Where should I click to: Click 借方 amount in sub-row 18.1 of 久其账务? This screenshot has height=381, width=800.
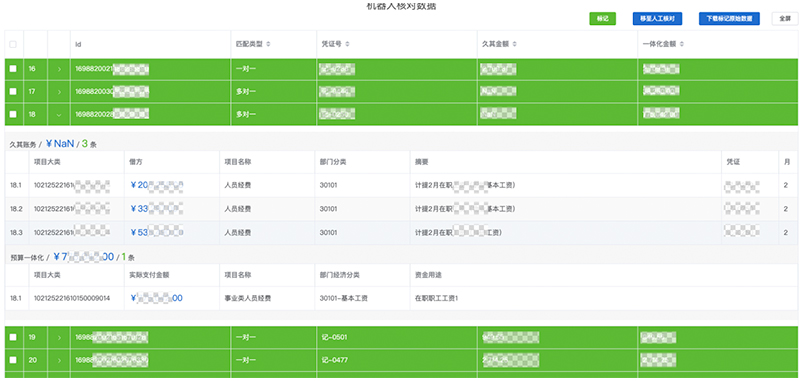156,186
